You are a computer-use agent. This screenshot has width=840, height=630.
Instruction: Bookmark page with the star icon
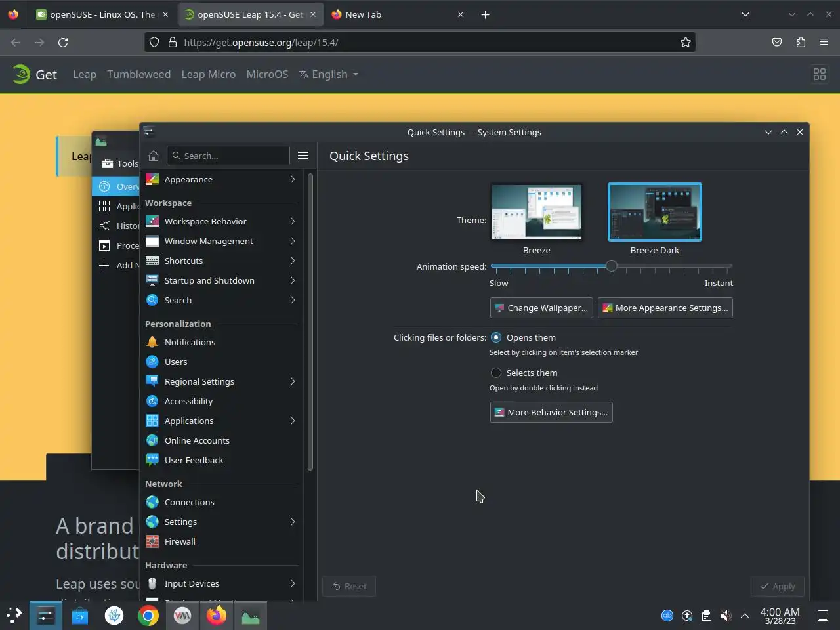pyautogui.click(x=686, y=42)
